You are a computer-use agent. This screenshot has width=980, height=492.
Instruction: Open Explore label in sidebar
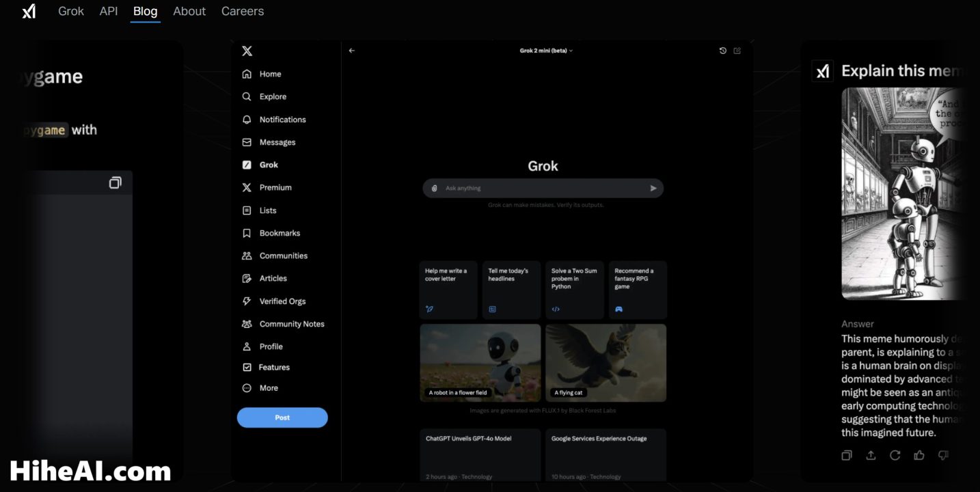click(x=273, y=96)
